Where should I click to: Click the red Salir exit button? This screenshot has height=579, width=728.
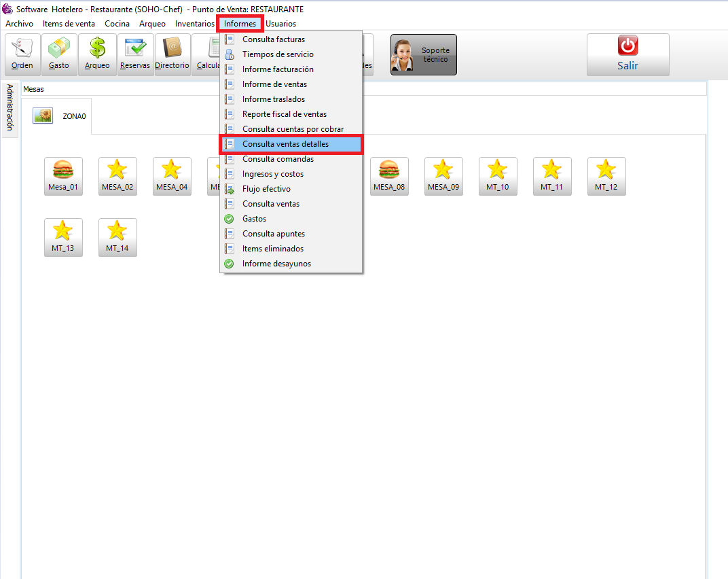[x=627, y=54]
